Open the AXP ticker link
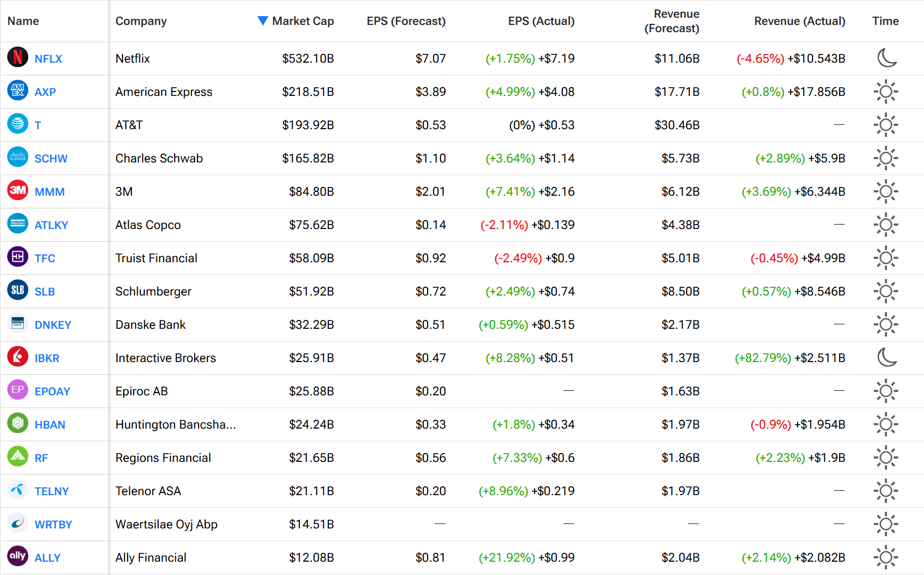Screen dimensions: 924x575 tap(45, 92)
